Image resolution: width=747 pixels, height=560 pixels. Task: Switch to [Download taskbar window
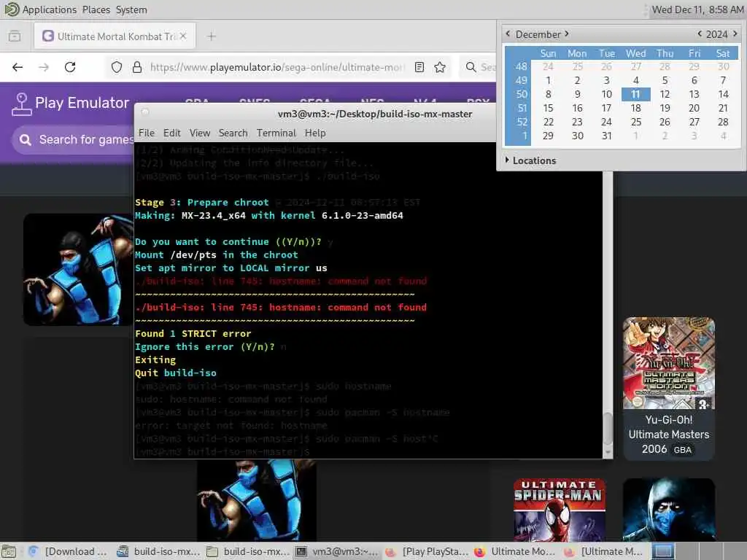[x=68, y=551]
